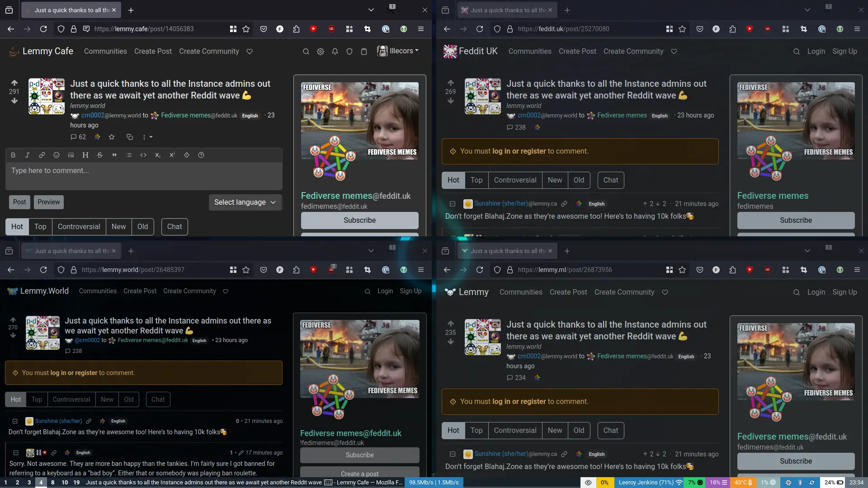The height and width of the screenshot is (488, 868).
Task: Open the notifications bell in Lemmy Cafe
Action: click(x=335, y=52)
